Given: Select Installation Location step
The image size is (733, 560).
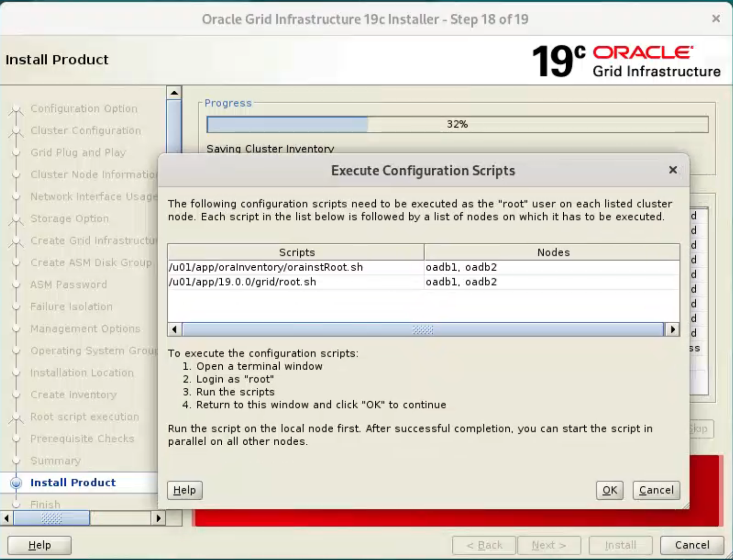Looking at the screenshot, I should [81, 373].
